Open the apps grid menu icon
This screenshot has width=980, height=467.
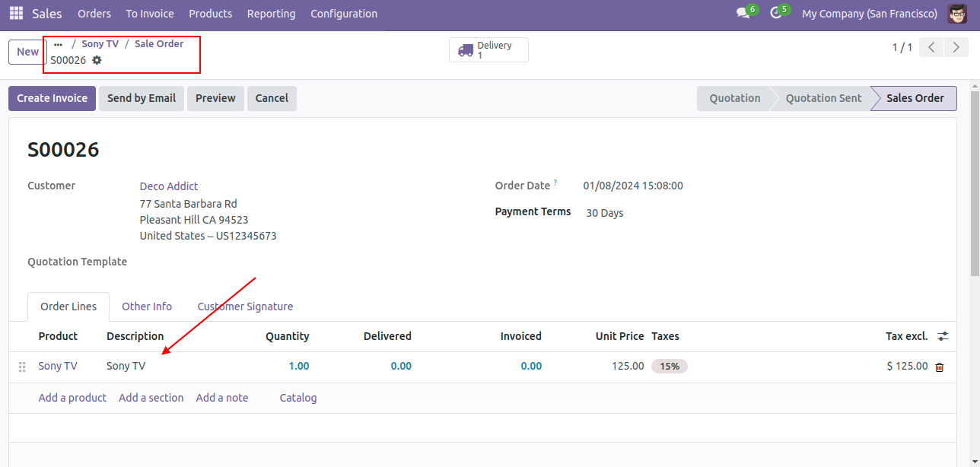16,14
